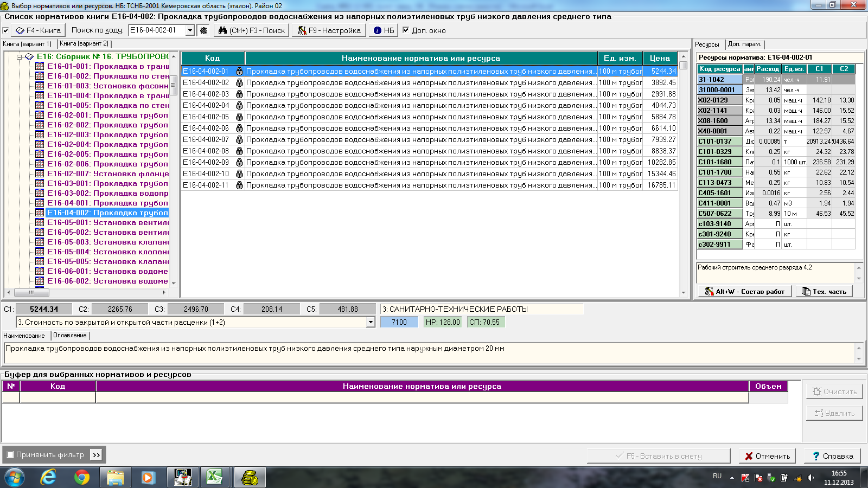Click the tree horizontal scrollbar thumb

tap(31, 292)
